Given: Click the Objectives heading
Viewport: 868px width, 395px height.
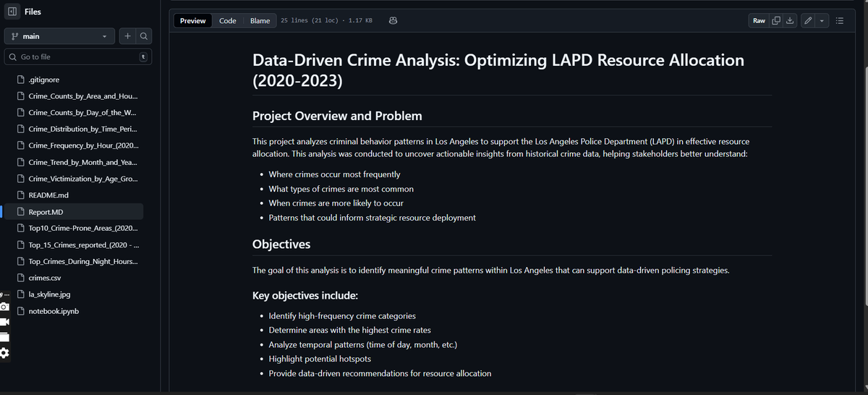Looking at the screenshot, I should (281, 245).
